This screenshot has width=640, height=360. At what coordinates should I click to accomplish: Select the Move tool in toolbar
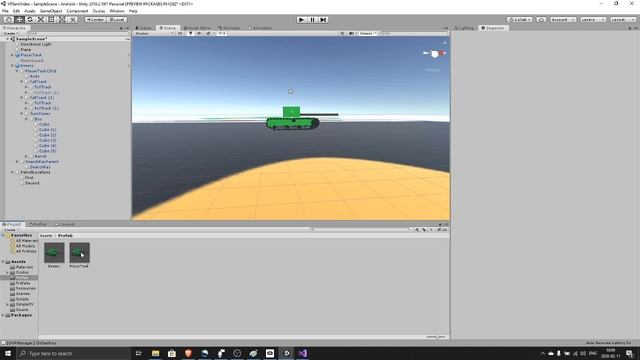19,20
